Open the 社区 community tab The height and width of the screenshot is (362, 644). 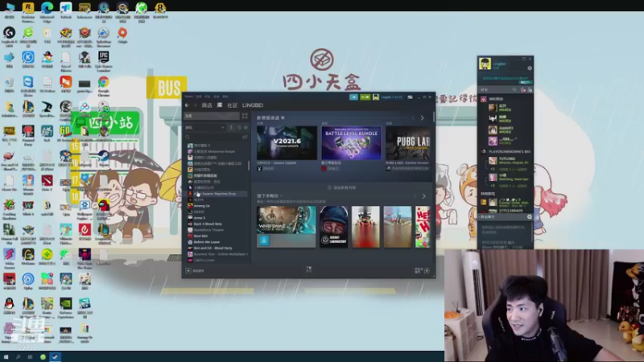tap(232, 105)
